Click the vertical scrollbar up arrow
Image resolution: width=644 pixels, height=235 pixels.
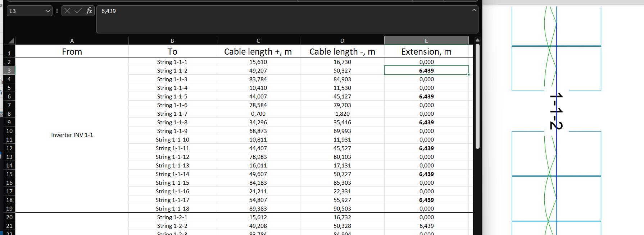(477, 40)
